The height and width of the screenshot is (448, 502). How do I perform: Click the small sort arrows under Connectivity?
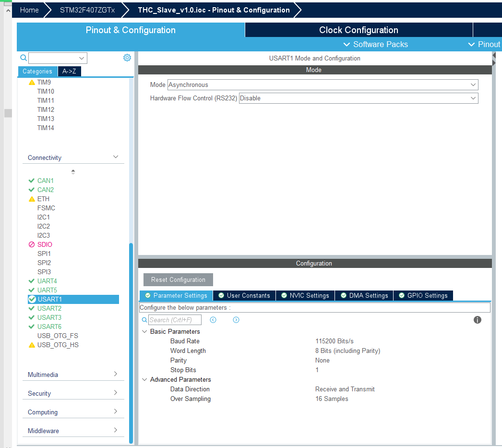(x=73, y=171)
